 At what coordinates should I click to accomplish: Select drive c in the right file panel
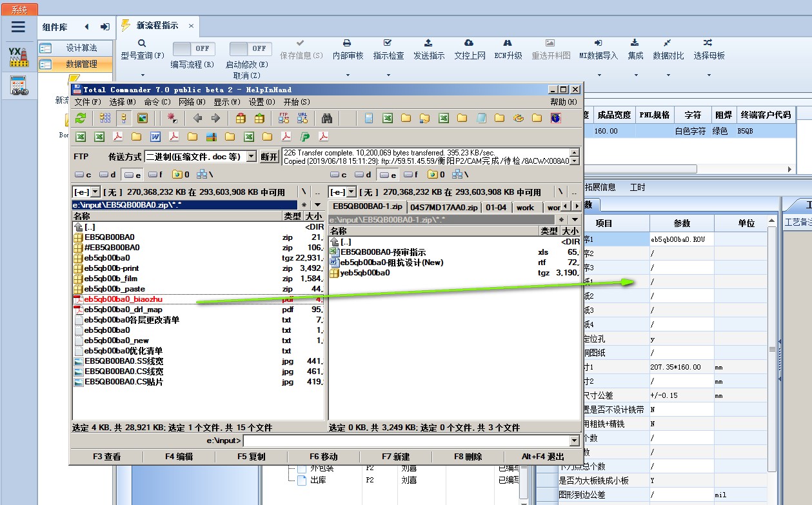point(339,174)
